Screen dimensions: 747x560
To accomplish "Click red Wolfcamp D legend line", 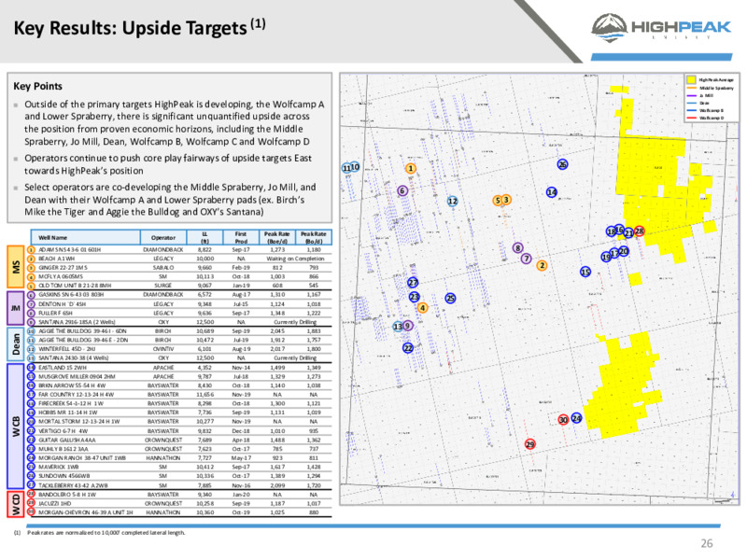I will [x=691, y=118].
